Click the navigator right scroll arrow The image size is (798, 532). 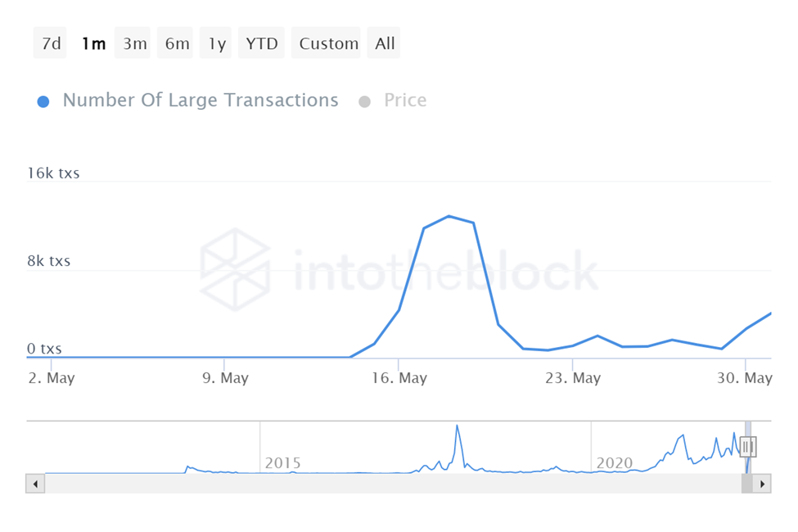(x=762, y=484)
